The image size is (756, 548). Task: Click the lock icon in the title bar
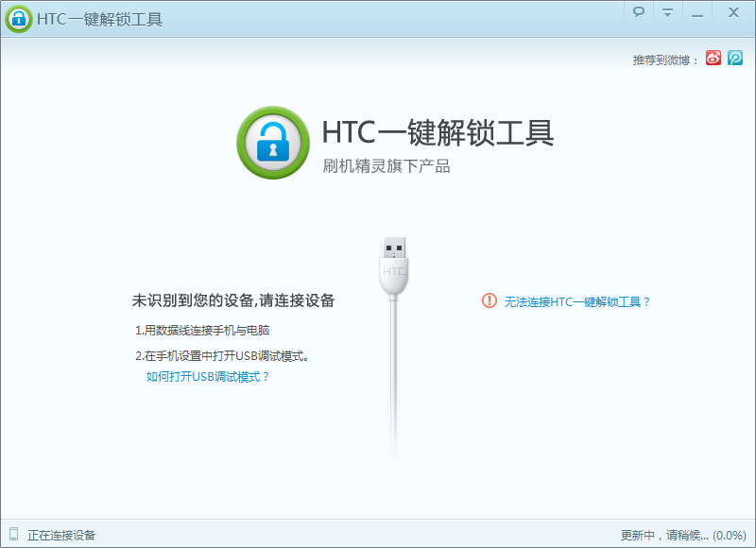19,17
